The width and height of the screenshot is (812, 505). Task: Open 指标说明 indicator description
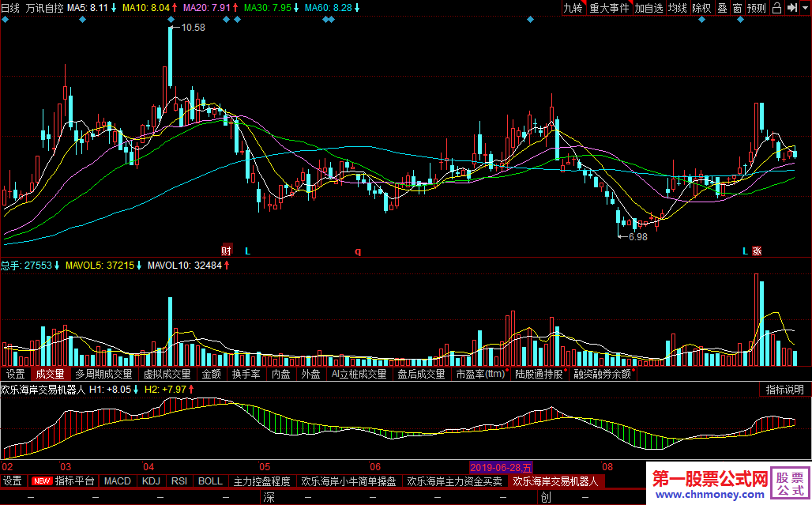click(x=784, y=390)
